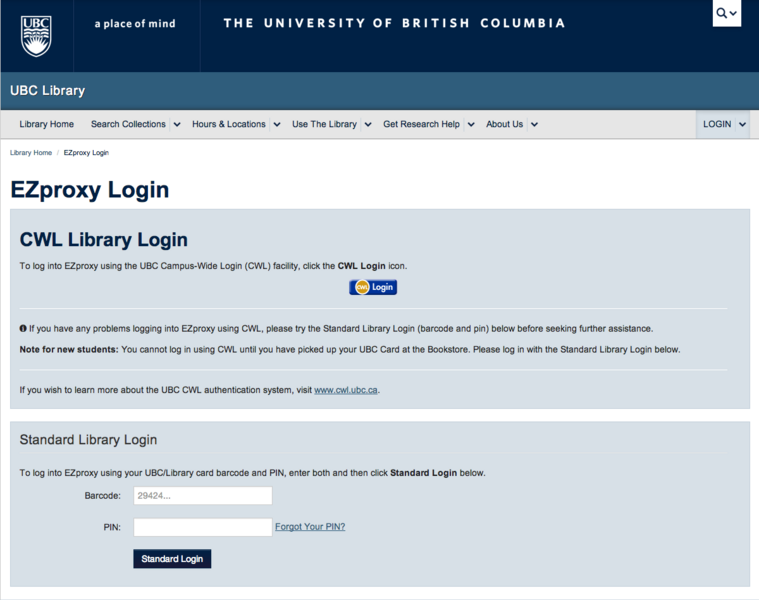Expand the Use The Library dropdown arrow
759x600 pixels.
367,125
